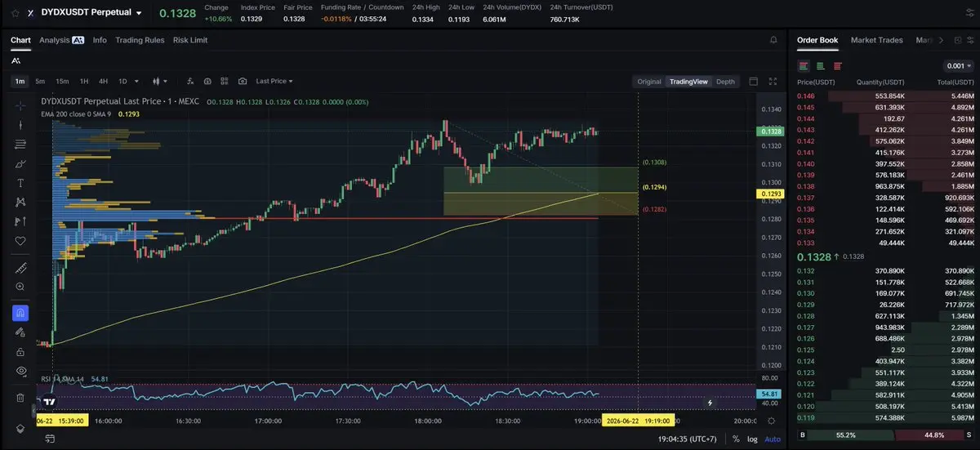Show only buy orders in order book
Screen dimensions: 980x450
[820, 65]
